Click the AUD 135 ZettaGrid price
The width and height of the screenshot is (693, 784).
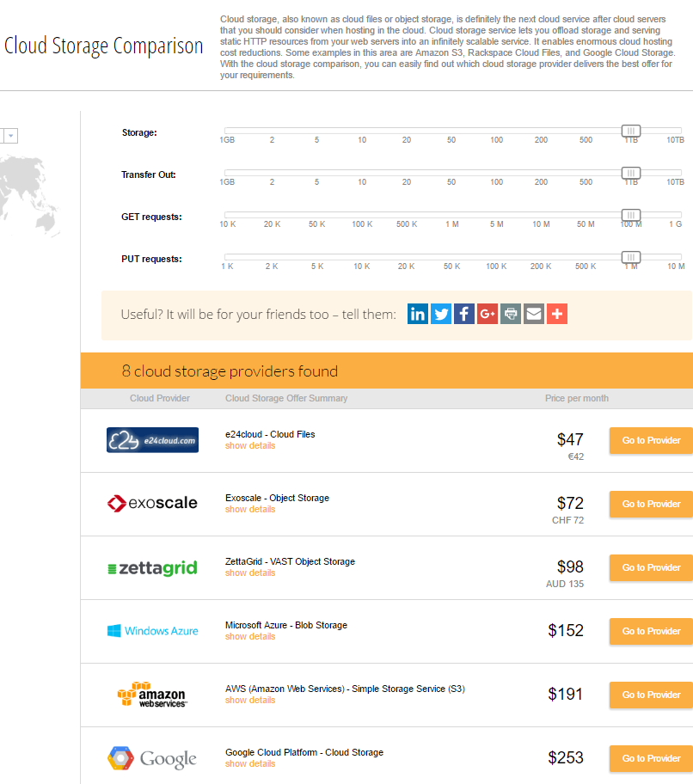pyautogui.click(x=565, y=584)
